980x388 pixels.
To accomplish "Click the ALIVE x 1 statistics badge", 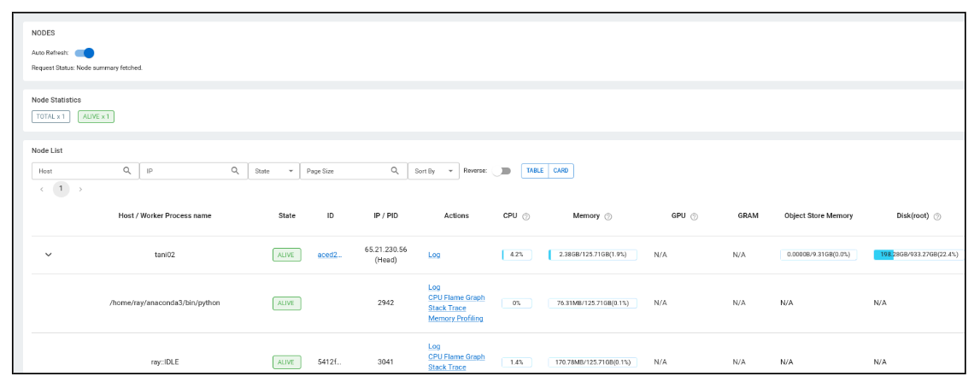I will pos(96,117).
